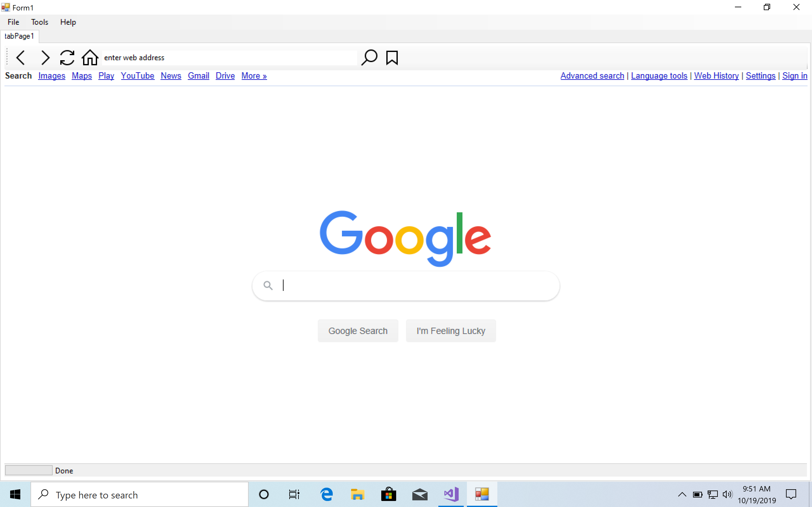Open the Gmail link

coord(198,76)
